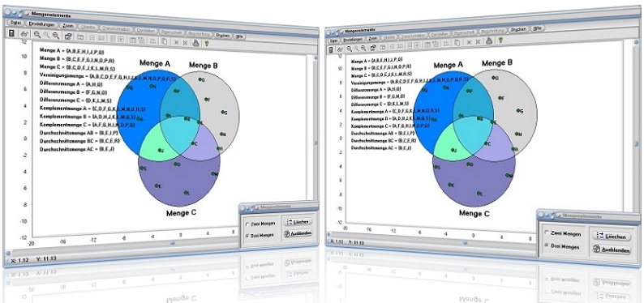Click the Ausblenden button in right control panel

[612, 250]
